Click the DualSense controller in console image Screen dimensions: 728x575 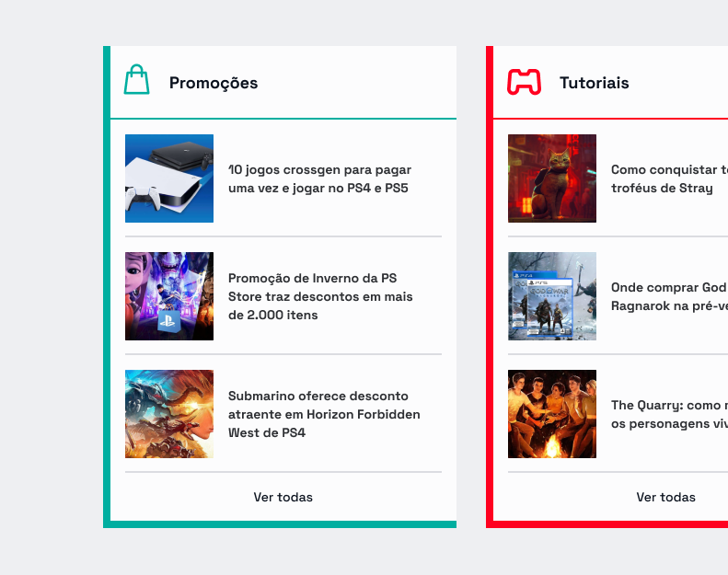point(143,199)
